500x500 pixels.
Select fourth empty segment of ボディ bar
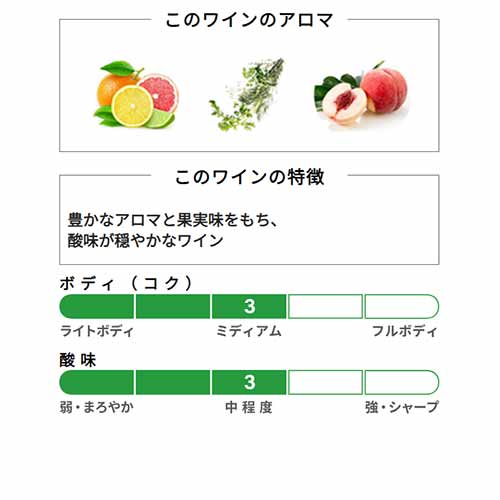[325, 306]
